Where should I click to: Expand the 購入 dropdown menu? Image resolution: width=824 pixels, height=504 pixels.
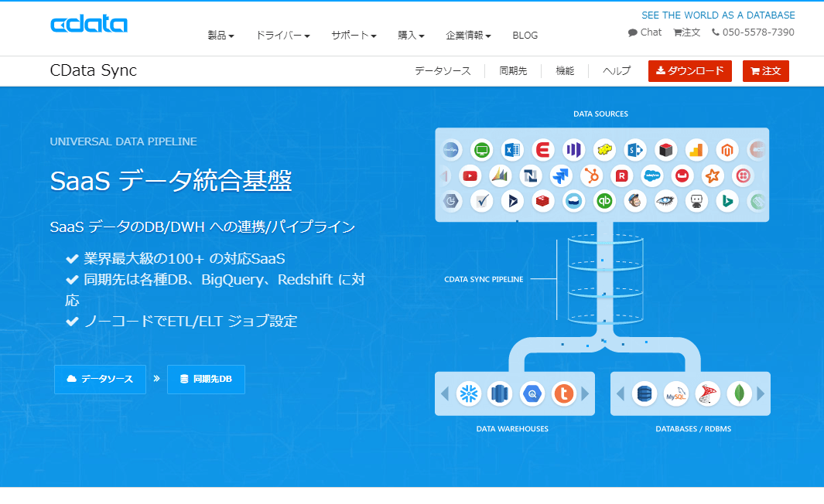411,36
